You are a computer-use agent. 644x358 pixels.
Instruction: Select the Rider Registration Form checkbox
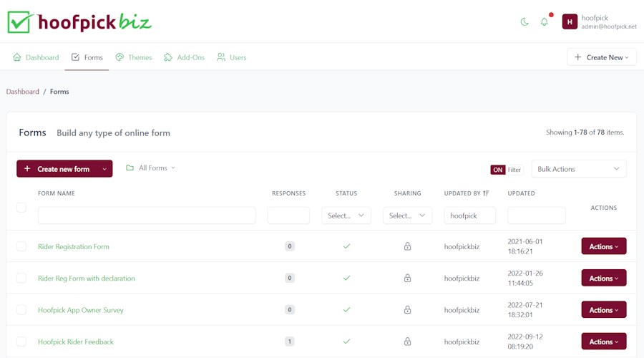click(x=21, y=246)
